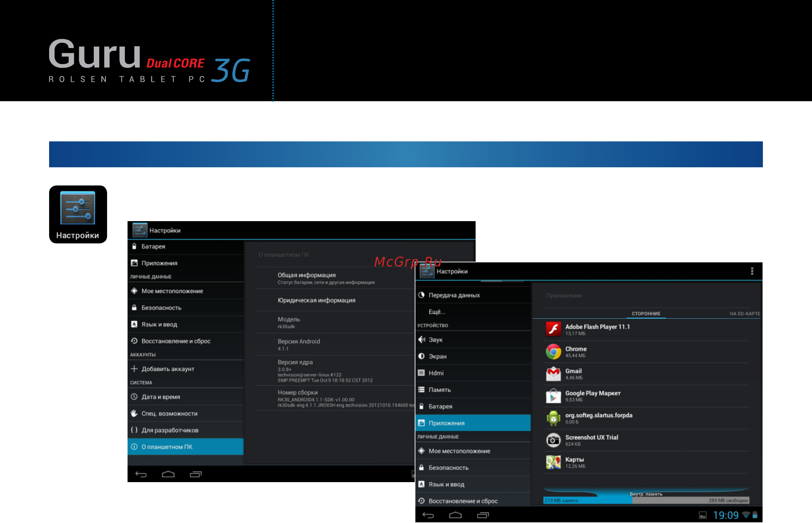Tap Добавить аккаунт
This screenshot has width=812, height=523.
186,369
